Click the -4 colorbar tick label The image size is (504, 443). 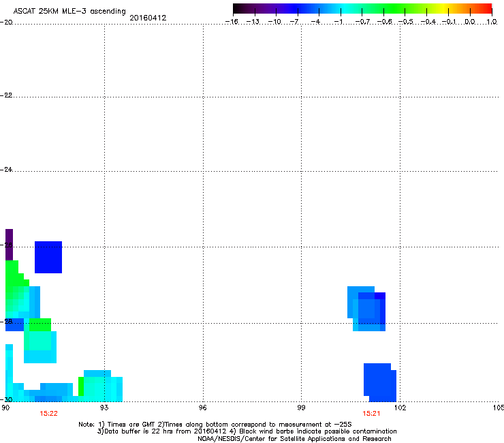[315, 22]
